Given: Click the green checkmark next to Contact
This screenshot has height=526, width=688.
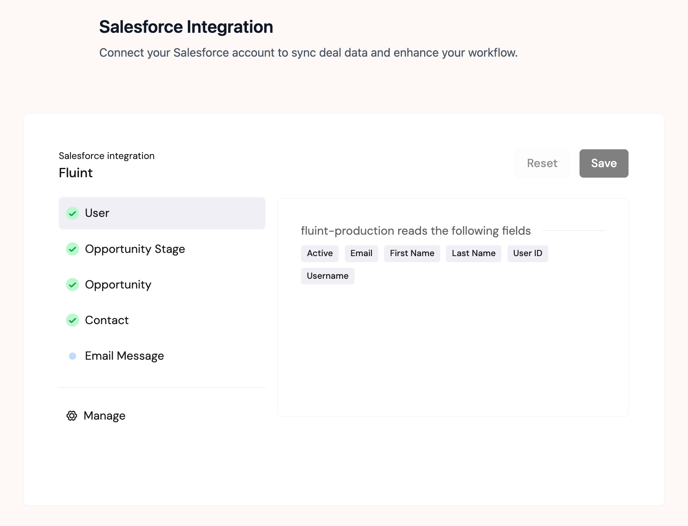Looking at the screenshot, I should [x=72, y=320].
